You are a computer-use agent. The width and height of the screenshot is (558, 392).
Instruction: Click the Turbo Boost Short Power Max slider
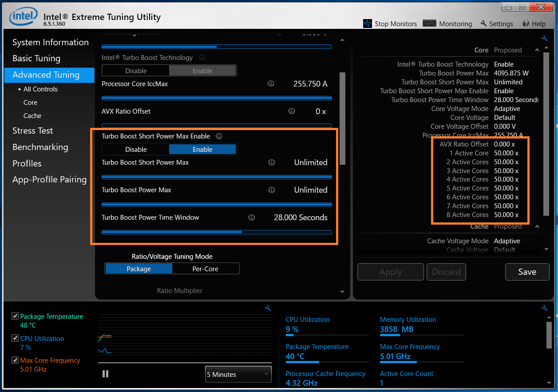(x=217, y=177)
